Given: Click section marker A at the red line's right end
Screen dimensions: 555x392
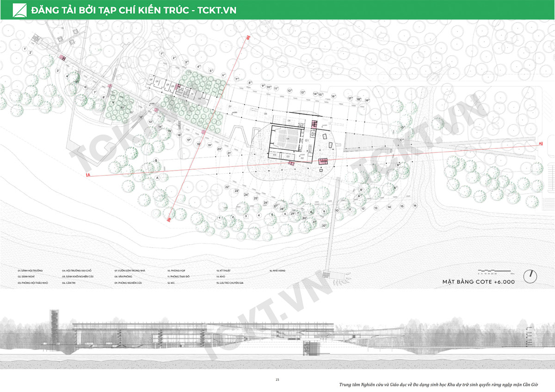Looking at the screenshot, I should click(x=540, y=144).
